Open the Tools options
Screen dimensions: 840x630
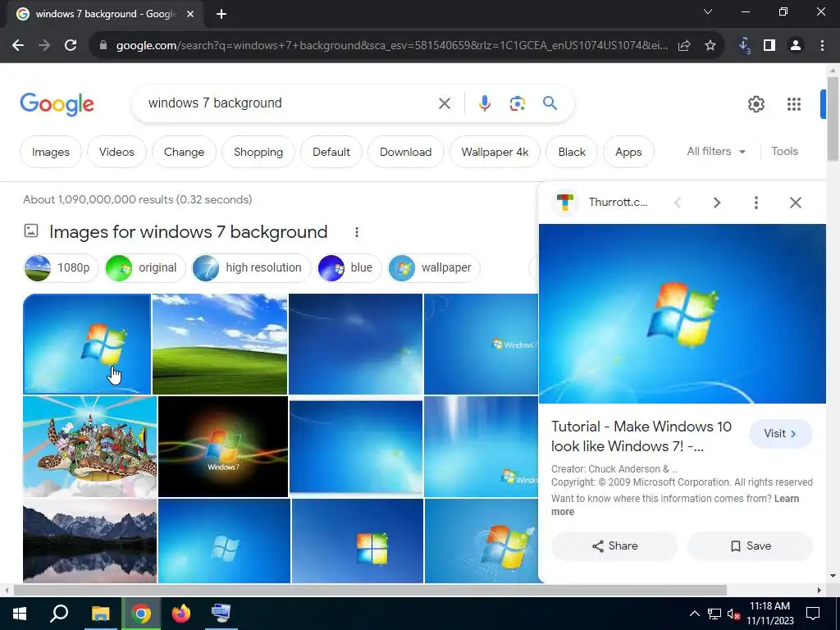pos(785,152)
